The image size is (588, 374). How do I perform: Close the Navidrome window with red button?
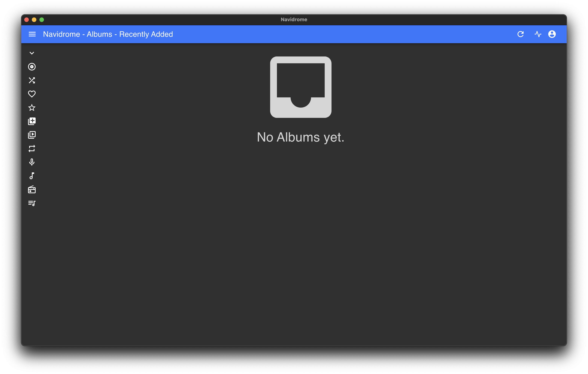point(27,20)
